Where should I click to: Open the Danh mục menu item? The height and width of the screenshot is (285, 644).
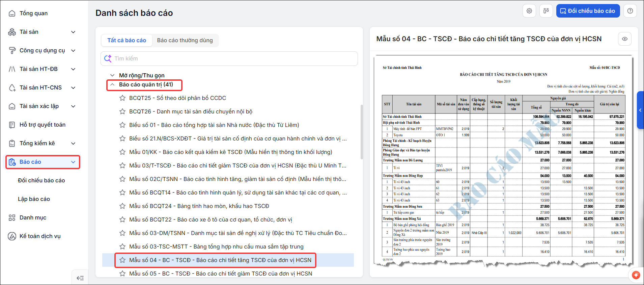point(33,218)
